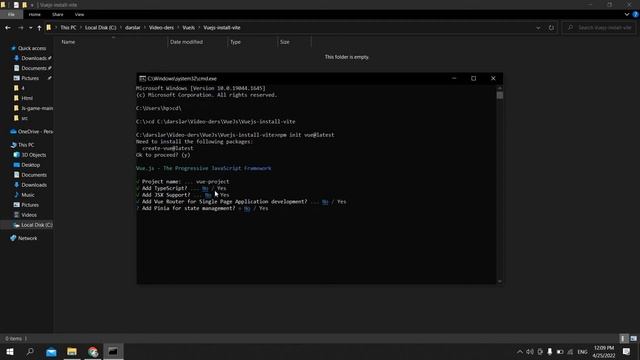640x360 pixels.
Task: Click the Back navigation arrow
Action: click(x=8, y=28)
